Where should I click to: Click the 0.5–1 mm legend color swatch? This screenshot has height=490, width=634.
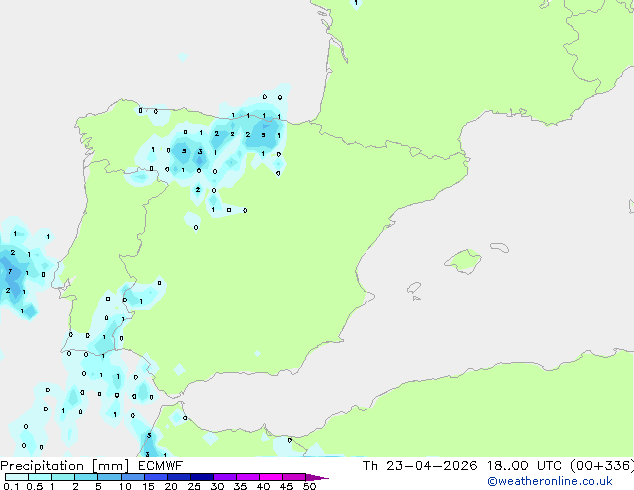coord(40,477)
